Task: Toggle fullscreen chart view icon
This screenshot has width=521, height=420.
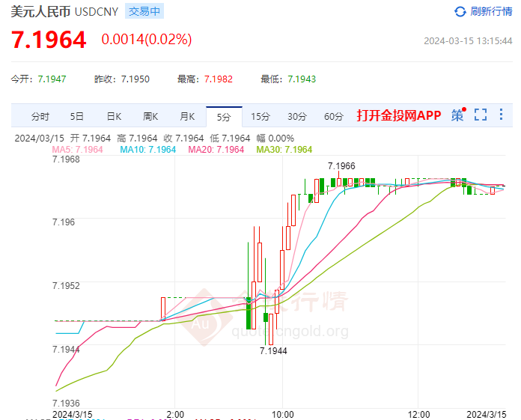Action: [481, 115]
